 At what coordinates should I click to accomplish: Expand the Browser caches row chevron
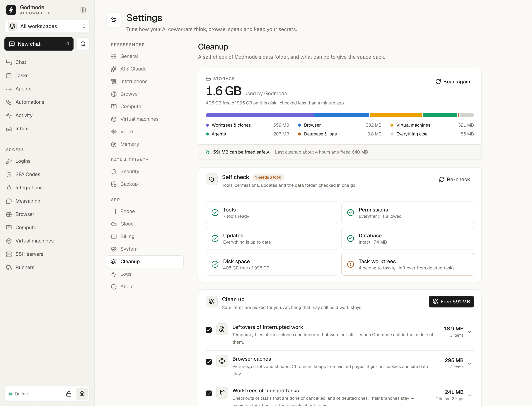tap(469, 363)
